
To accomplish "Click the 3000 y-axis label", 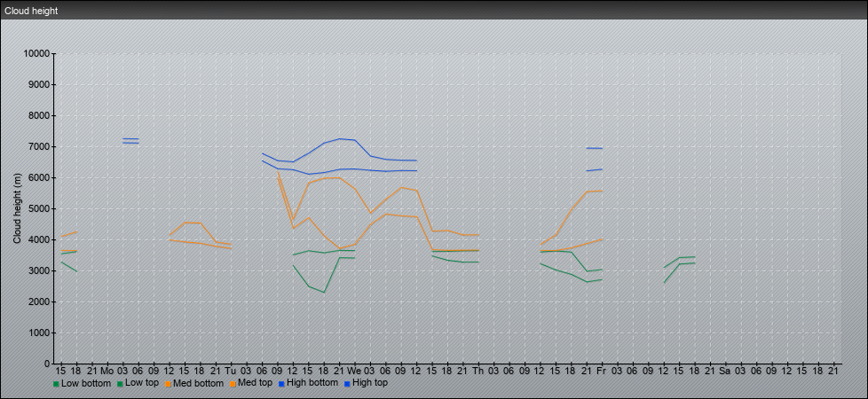I will point(39,270).
